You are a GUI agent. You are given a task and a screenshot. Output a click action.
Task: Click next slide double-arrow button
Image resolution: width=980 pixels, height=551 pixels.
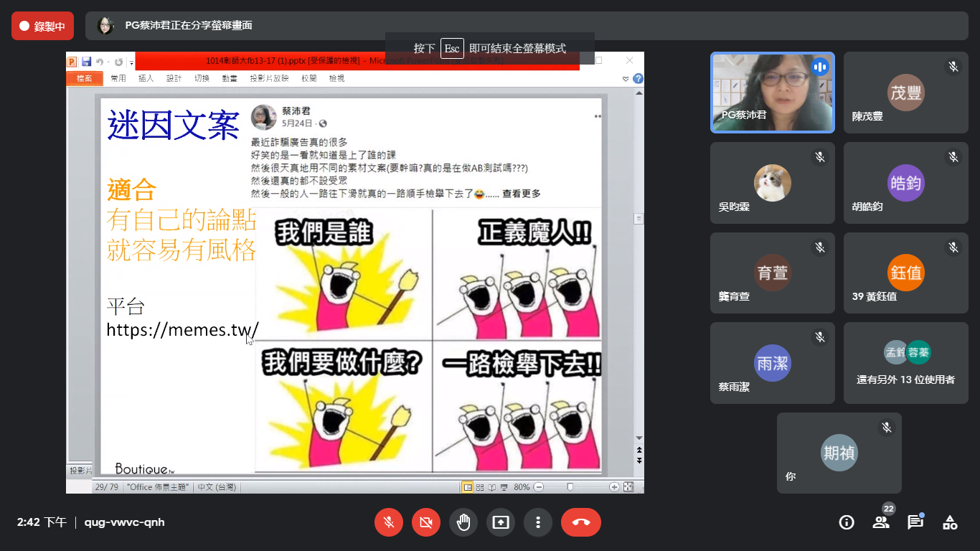639,461
